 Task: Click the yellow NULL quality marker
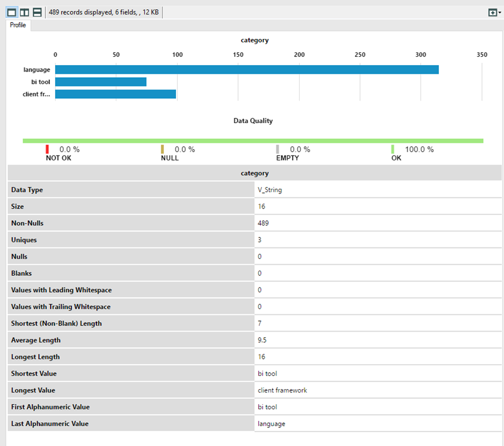163,149
